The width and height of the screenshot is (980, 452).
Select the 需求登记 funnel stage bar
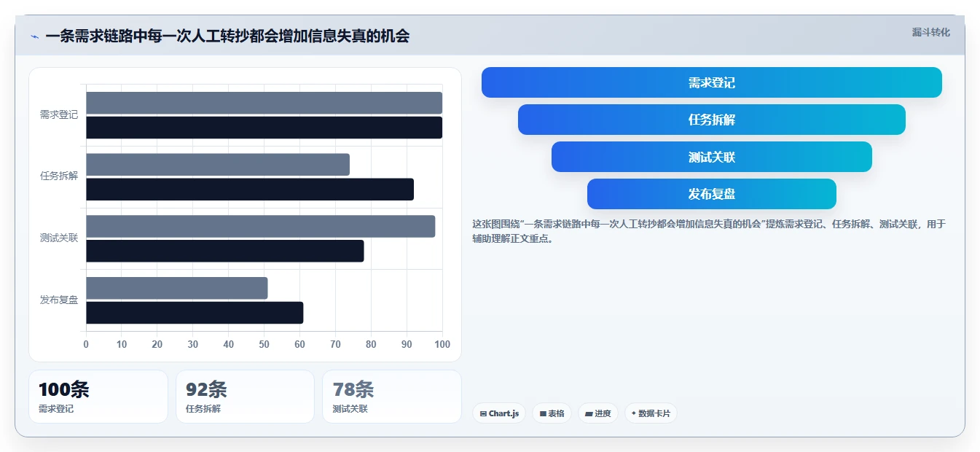pos(711,82)
